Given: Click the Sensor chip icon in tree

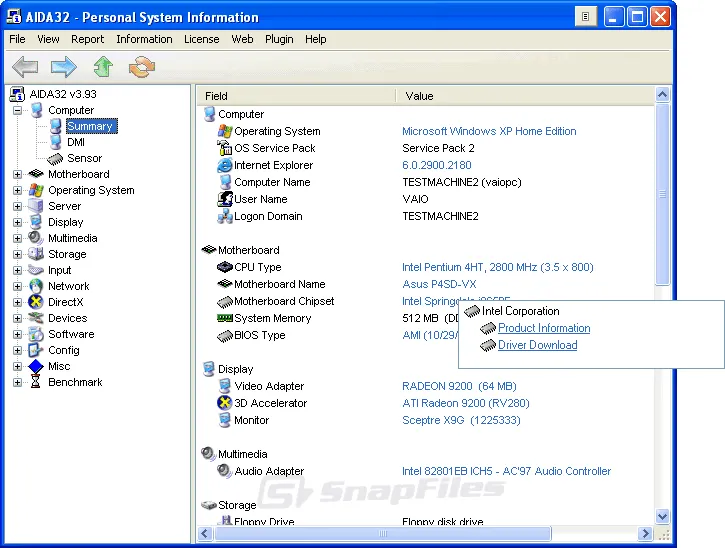Looking at the screenshot, I should click(55, 159).
